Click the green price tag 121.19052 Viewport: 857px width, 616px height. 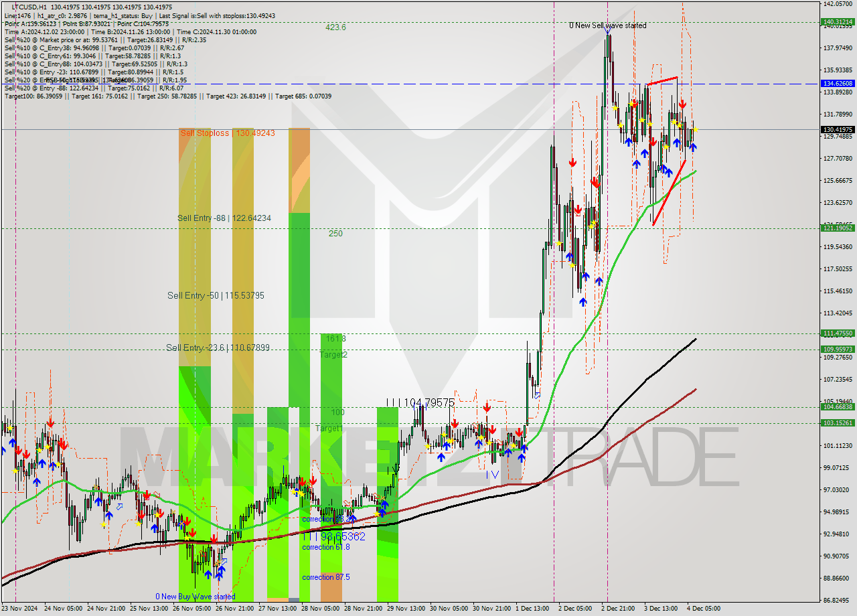click(x=838, y=228)
